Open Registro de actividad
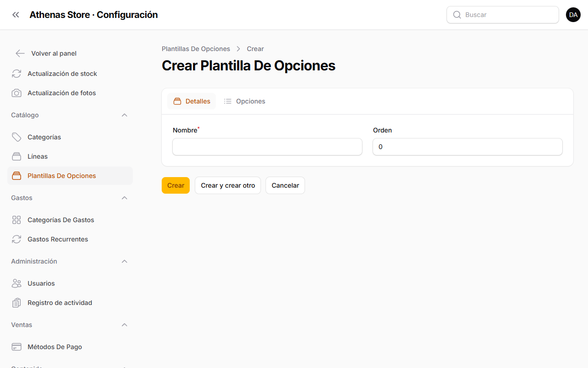The image size is (588, 368). click(x=70, y=303)
